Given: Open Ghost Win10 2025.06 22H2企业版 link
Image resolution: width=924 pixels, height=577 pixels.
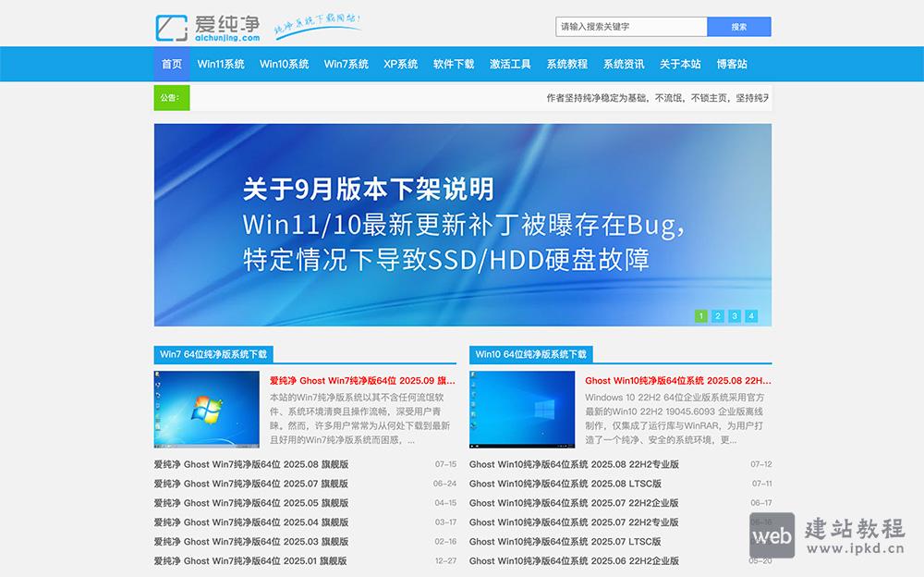Looking at the screenshot, I should coord(574,560).
